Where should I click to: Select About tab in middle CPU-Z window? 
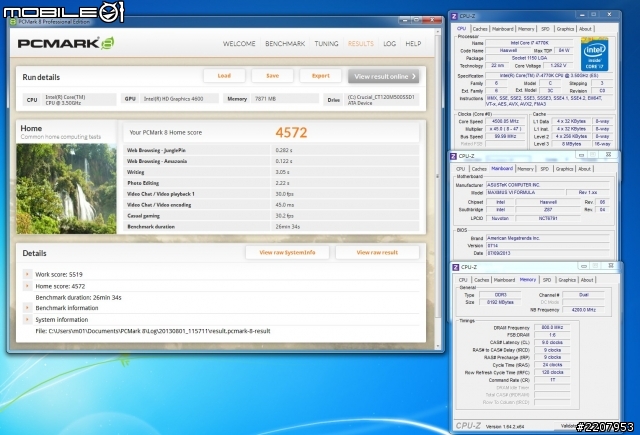pyautogui.click(x=584, y=169)
